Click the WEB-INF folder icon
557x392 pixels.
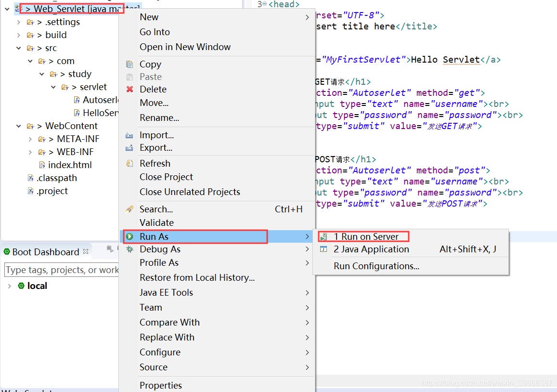tap(42, 152)
